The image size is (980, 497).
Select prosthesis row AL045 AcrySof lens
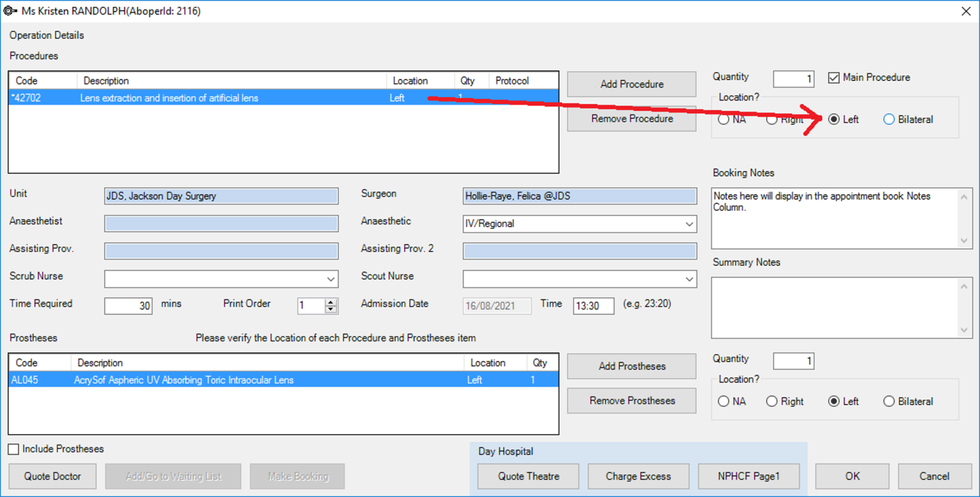[x=284, y=380]
